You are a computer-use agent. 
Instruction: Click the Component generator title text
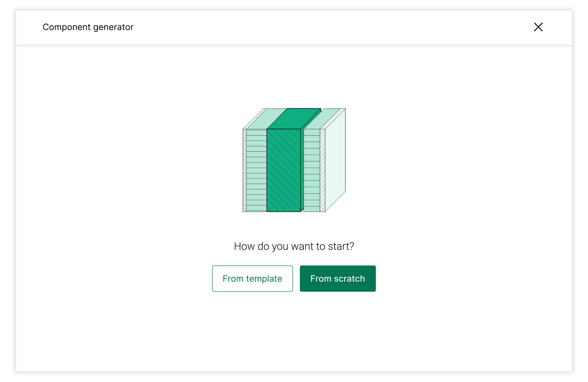88,27
